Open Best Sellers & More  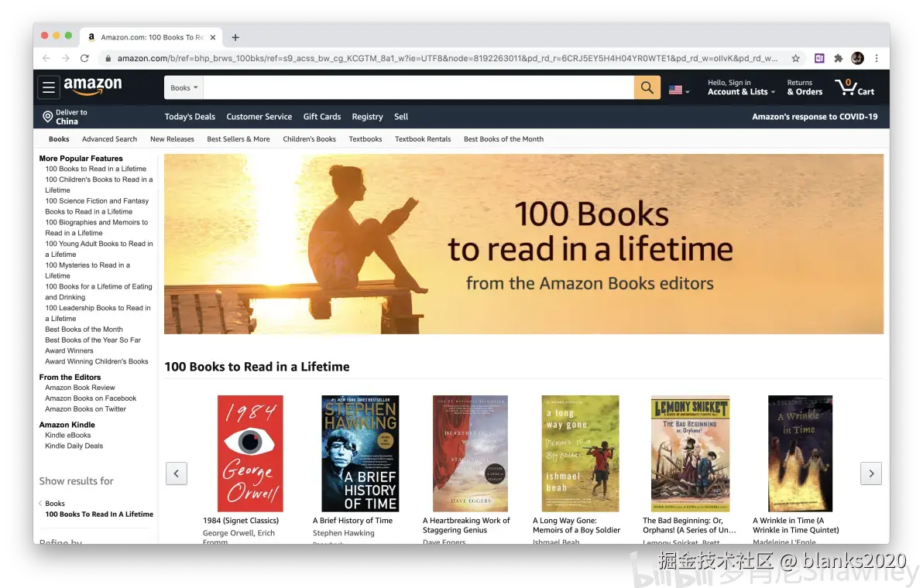(x=238, y=138)
